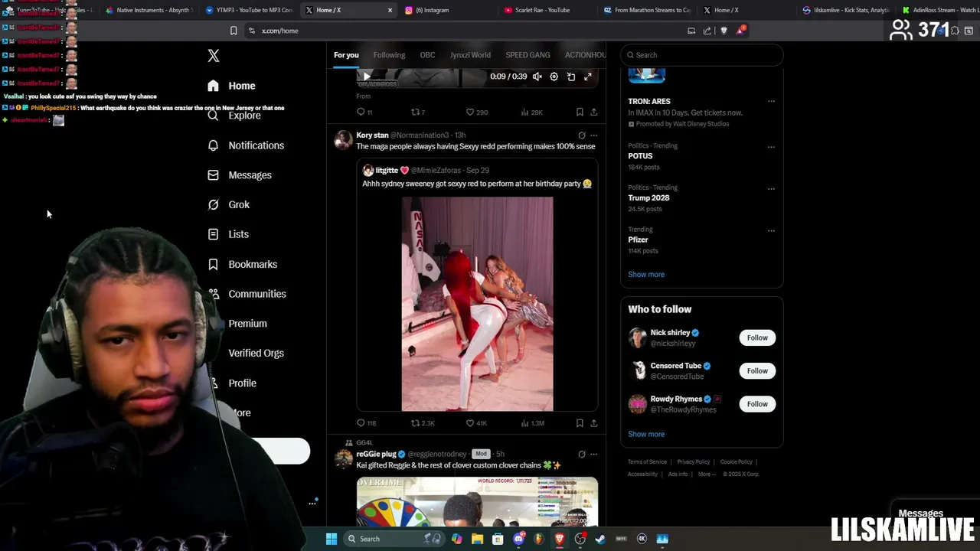
Task: Click the X logo in the sidebar
Action: click(x=214, y=56)
